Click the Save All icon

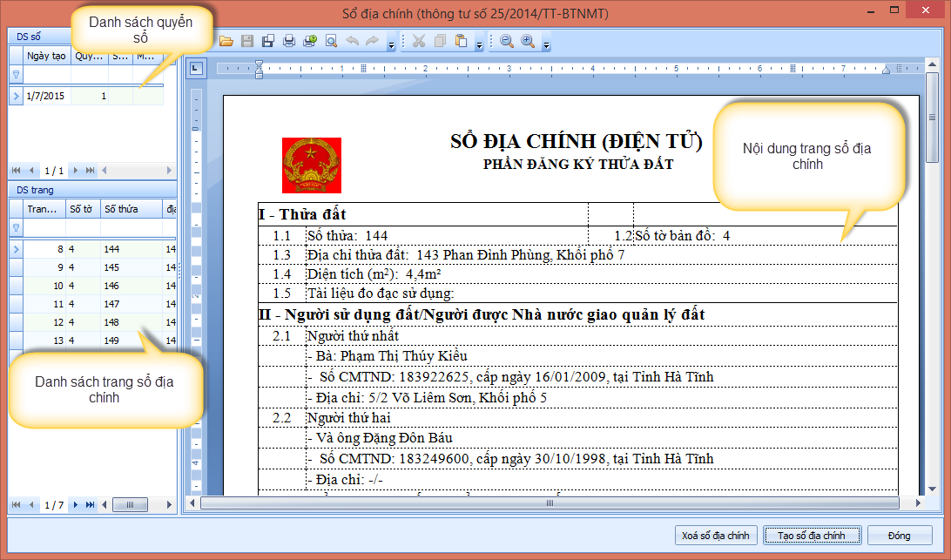268,41
